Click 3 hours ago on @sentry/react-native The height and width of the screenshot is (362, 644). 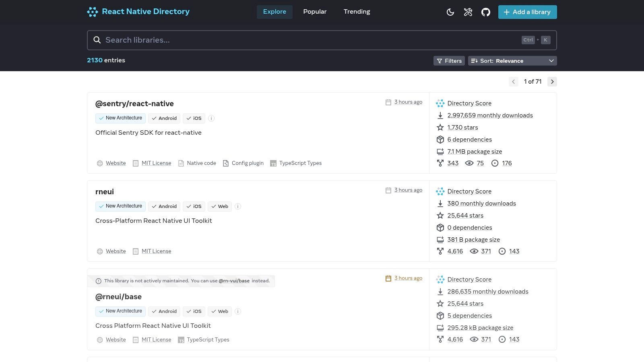coord(408,102)
